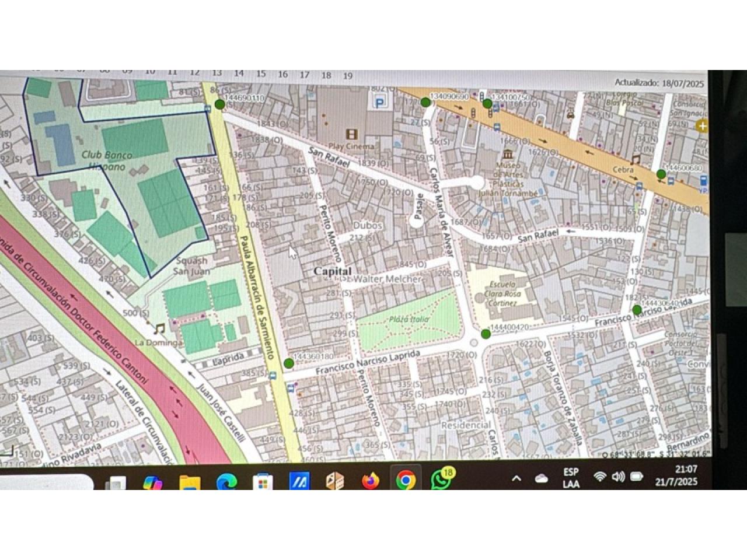Click the coordinates readout at the map corner

657,454
